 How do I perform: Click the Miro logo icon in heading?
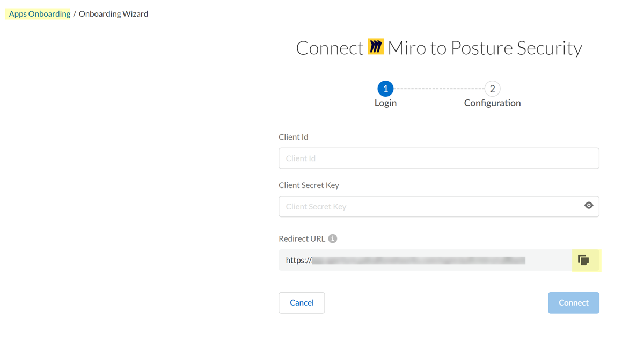(376, 47)
